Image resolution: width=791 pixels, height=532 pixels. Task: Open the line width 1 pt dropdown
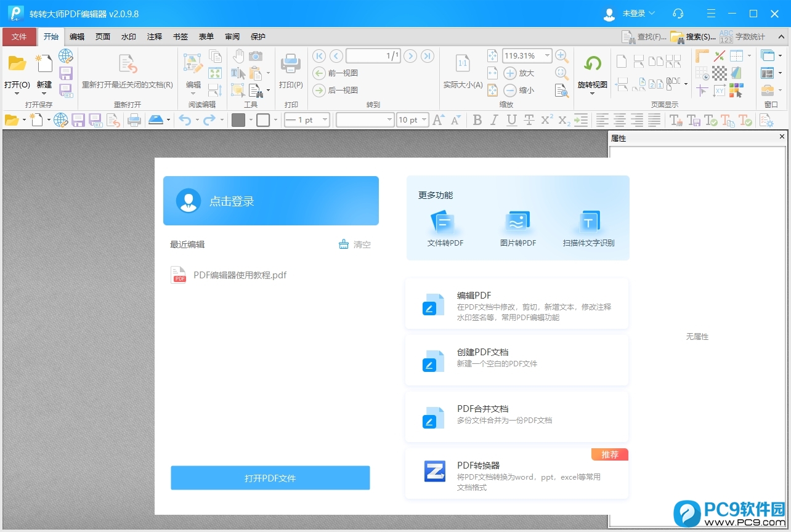click(x=324, y=120)
